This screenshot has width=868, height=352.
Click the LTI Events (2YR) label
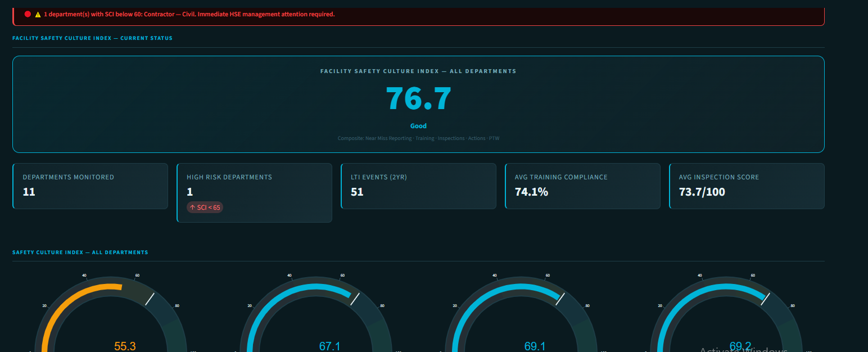tap(379, 177)
